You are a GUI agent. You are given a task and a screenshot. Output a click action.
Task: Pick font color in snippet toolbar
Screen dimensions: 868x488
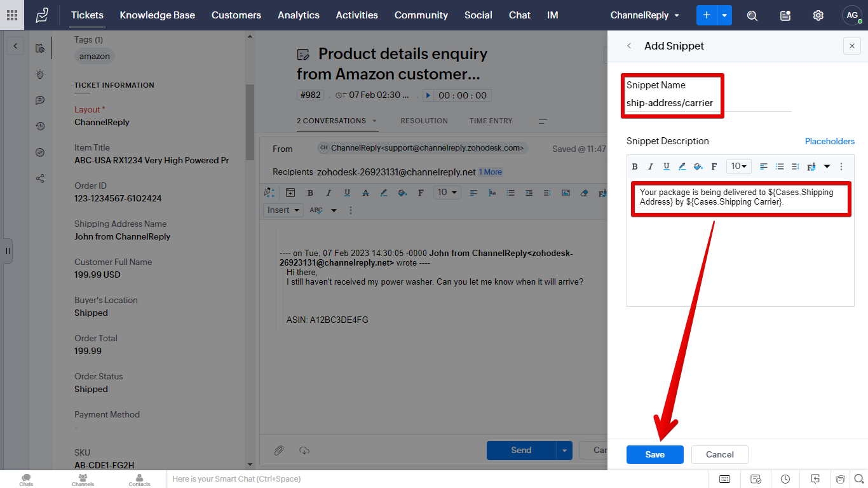682,166
